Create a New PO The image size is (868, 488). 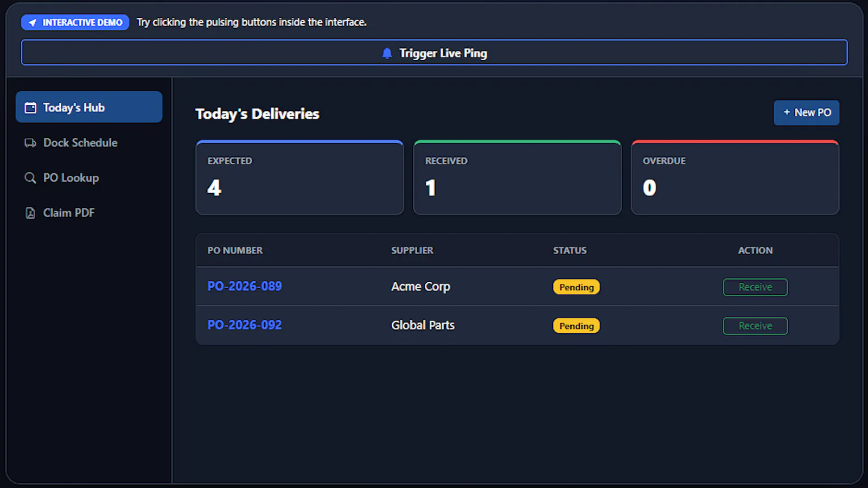(x=806, y=112)
